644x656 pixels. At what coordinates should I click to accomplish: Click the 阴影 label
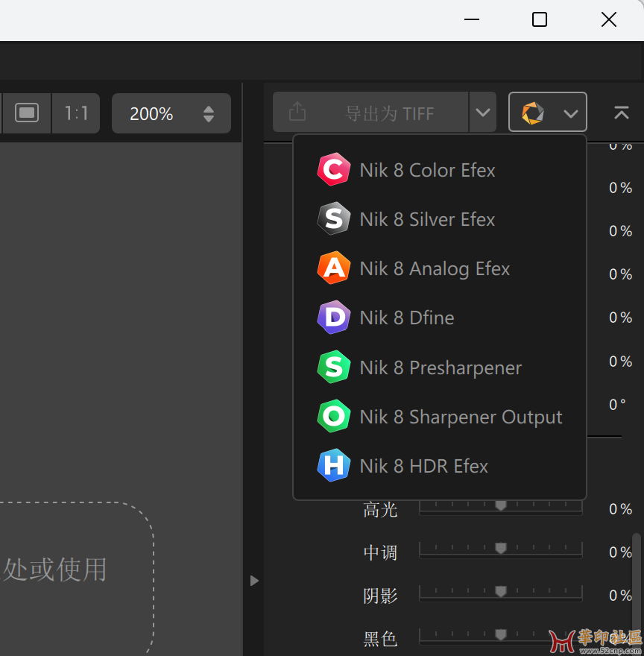[380, 596]
